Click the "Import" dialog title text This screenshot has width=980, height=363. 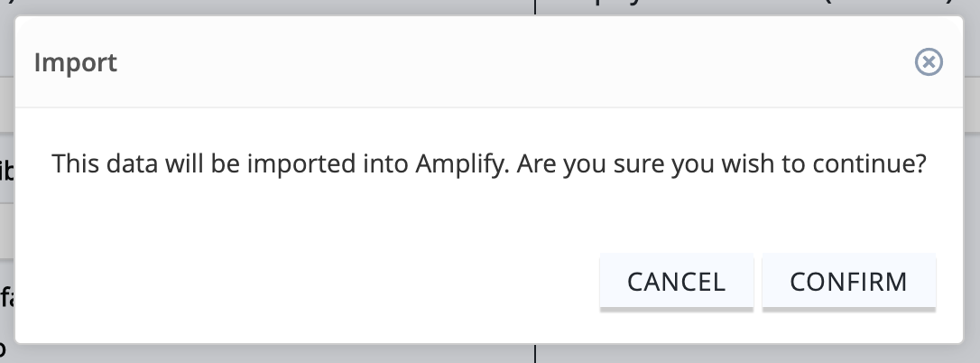pos(76,63)
